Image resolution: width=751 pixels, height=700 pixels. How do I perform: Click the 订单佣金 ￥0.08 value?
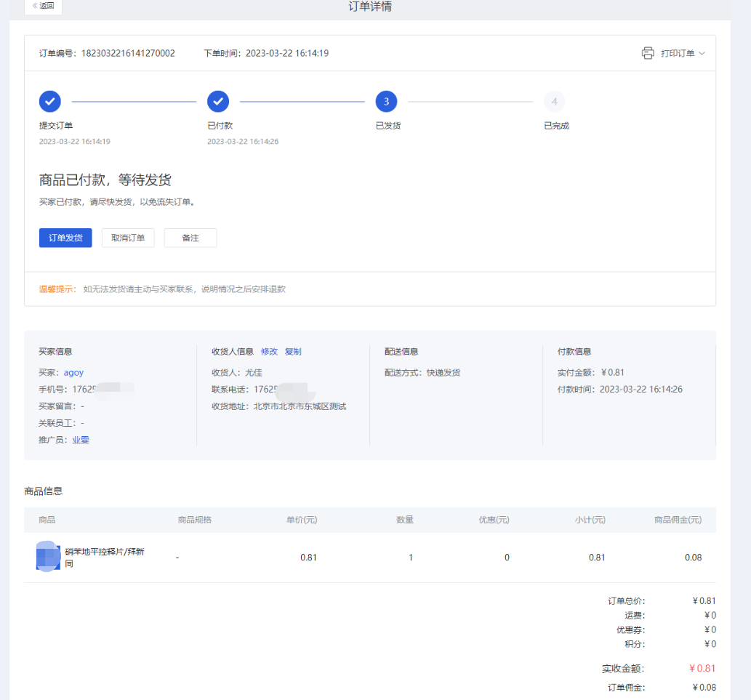704,688
